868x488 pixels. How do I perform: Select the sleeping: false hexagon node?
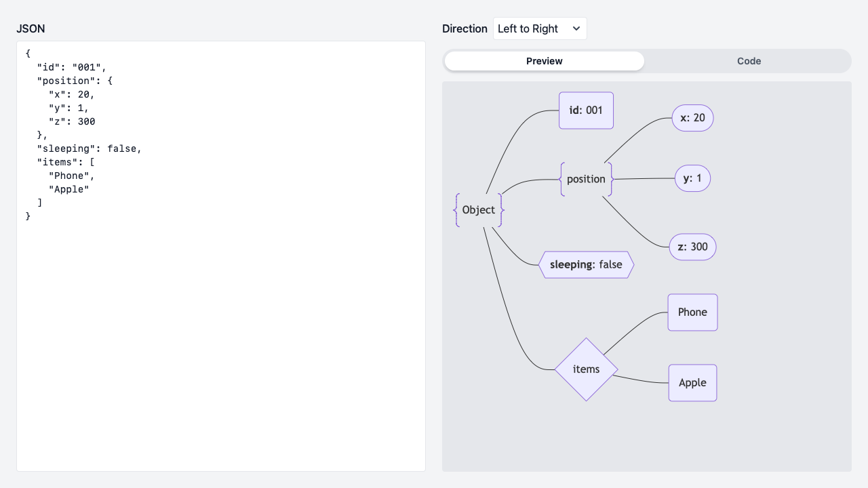586,264
